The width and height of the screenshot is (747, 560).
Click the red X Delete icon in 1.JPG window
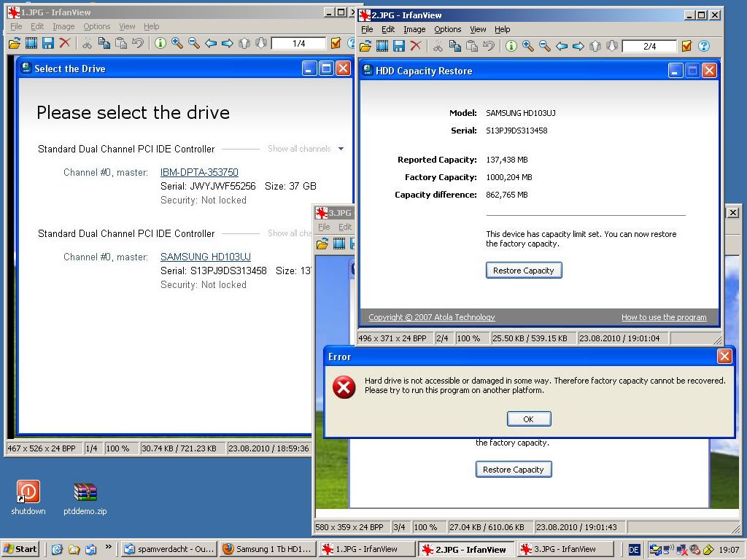pyautogui.click(x=65, y=43)
